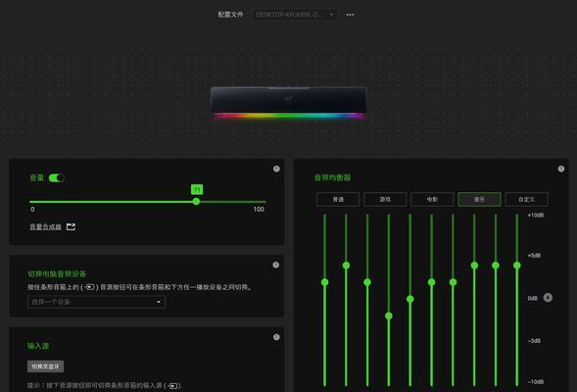Click the help icon in the 音量 panel
577x392 pixels.
(276, 169)
